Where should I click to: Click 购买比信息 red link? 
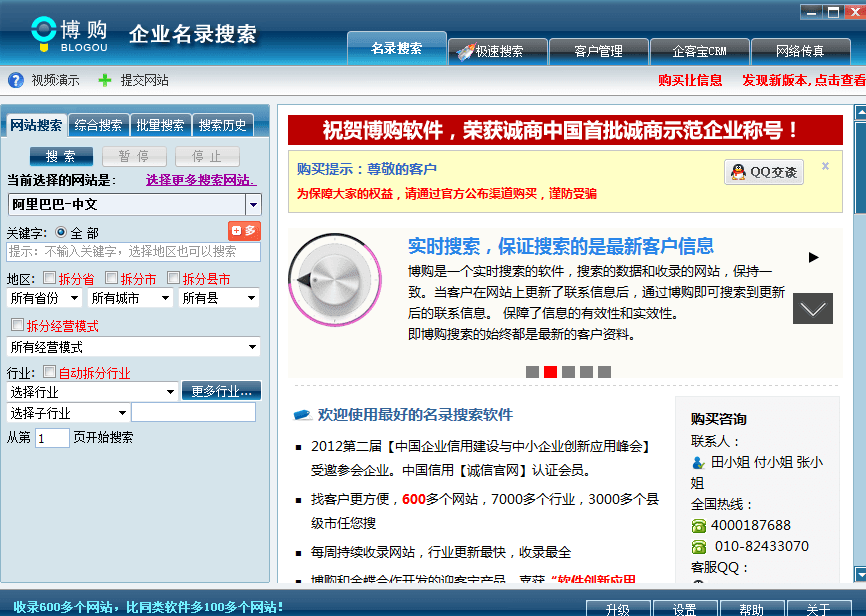(x=690, y=81)
